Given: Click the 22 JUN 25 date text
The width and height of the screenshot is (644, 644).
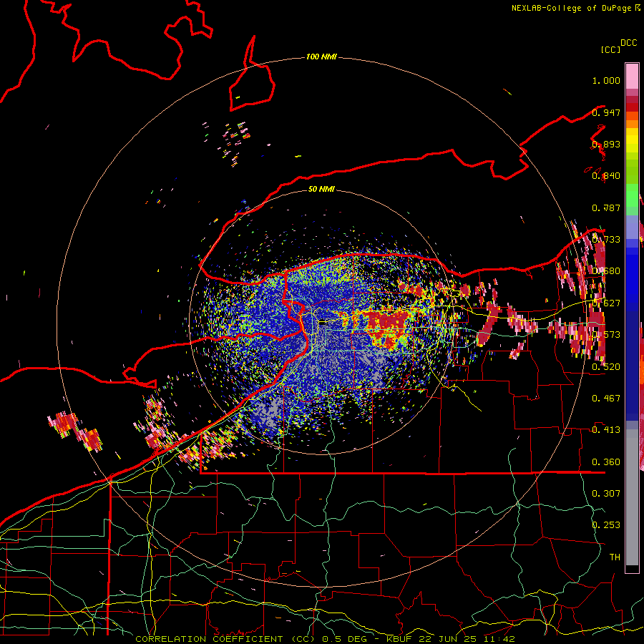Looking at the screenshot, I should pyautogui.click(x=449, y=639).
